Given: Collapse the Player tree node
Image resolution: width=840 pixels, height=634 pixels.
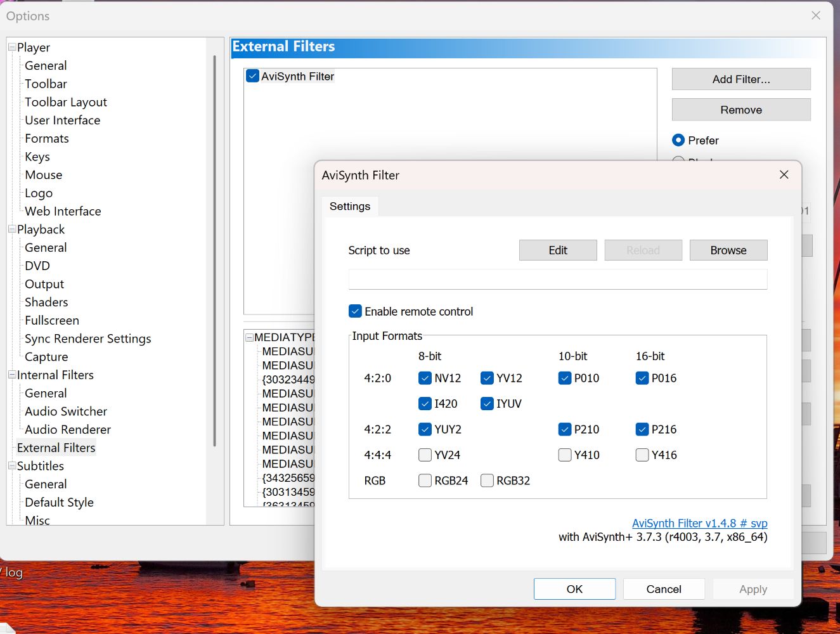Looking at the screenshot, I should (x=12, y=47).
